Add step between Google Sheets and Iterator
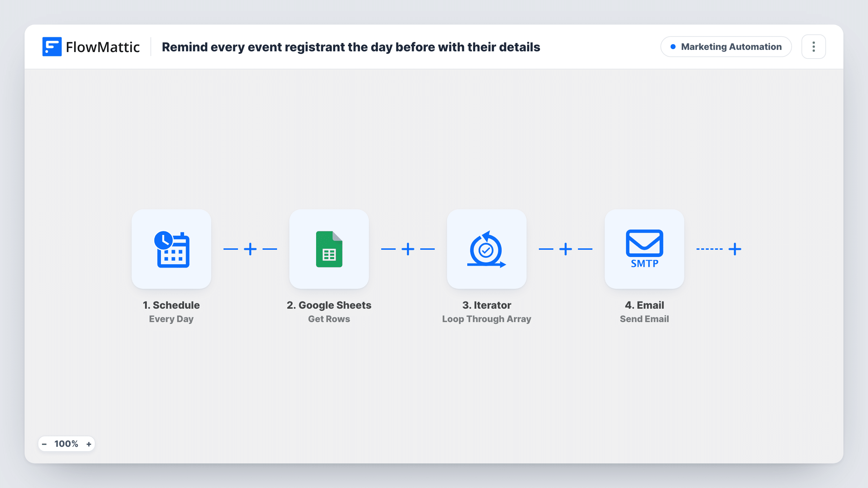Image resolution: width=868 pixels, height=488 pixels. [408, 249]
